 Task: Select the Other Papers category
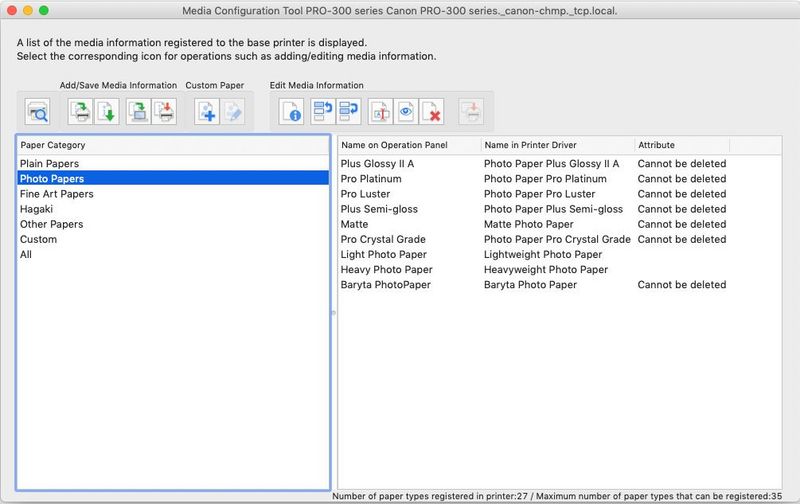click(173, 224)
